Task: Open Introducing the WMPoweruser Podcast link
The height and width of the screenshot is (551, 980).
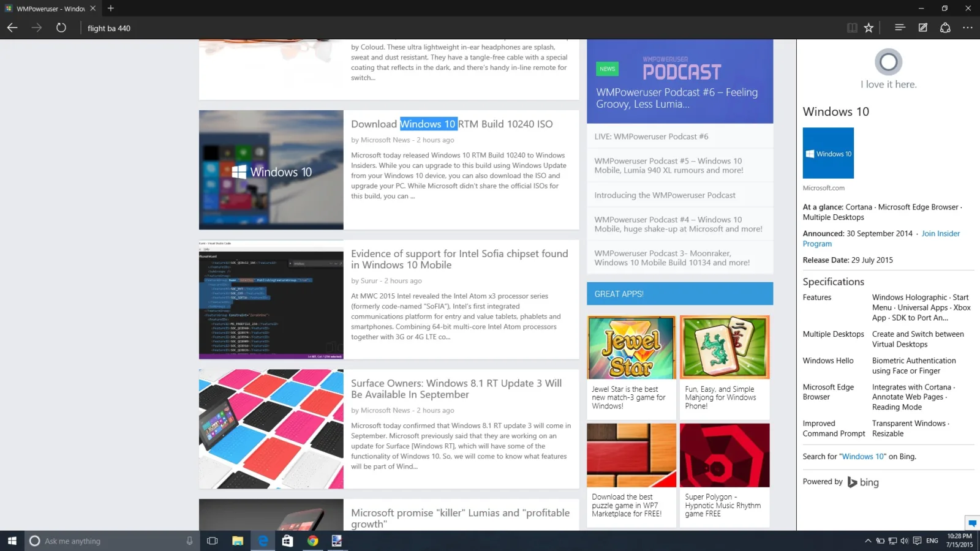Action: (x=665, y=195)
